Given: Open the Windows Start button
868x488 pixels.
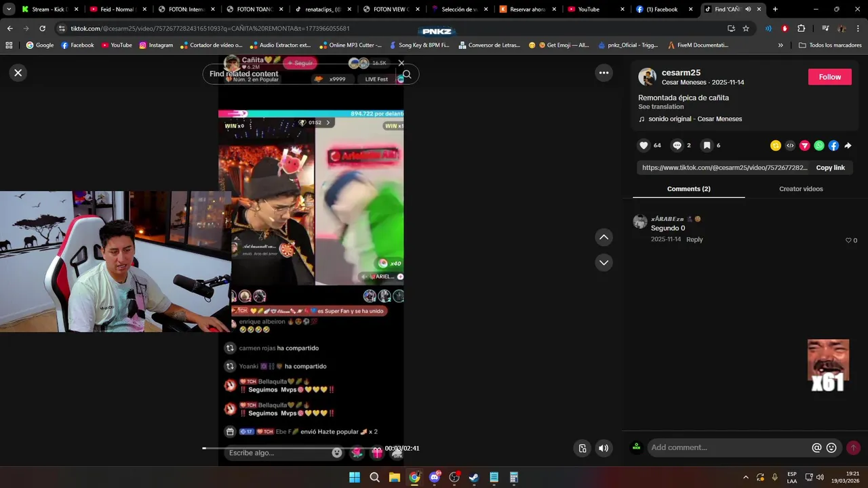Looking at the screenshot, I should [355, 477].
